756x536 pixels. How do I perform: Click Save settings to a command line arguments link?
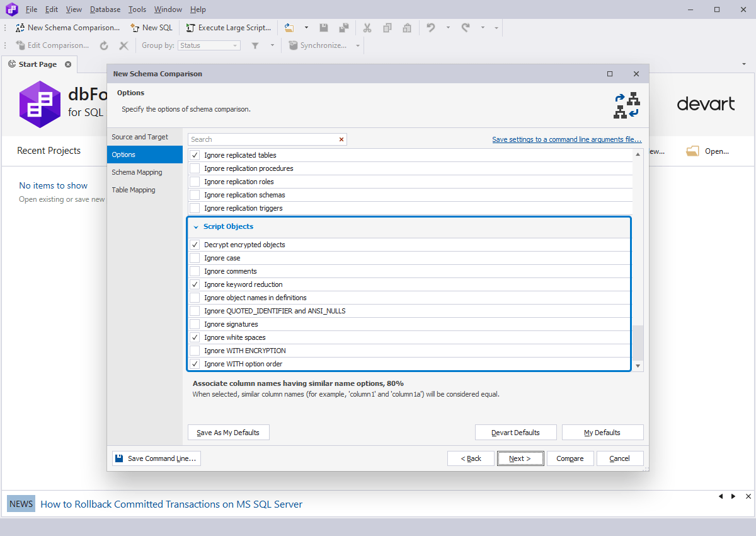click(x=566, y=139)
